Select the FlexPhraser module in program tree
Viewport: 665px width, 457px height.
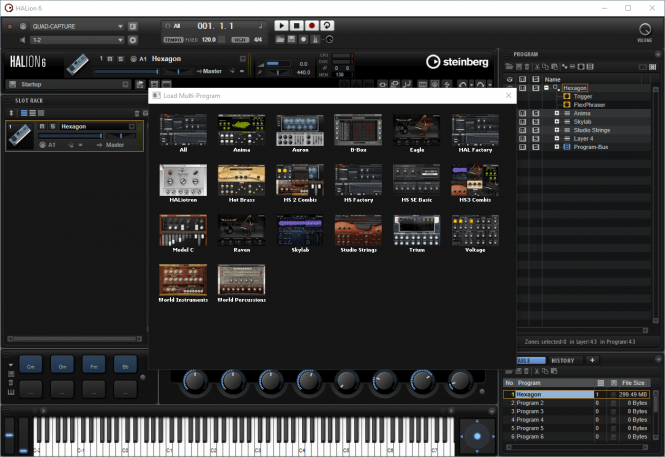[589, 105]
